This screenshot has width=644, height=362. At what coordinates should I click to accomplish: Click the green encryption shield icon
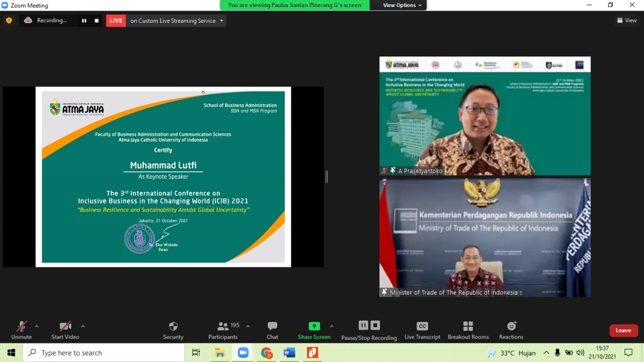pyautogui.click(x=9, y=21)
